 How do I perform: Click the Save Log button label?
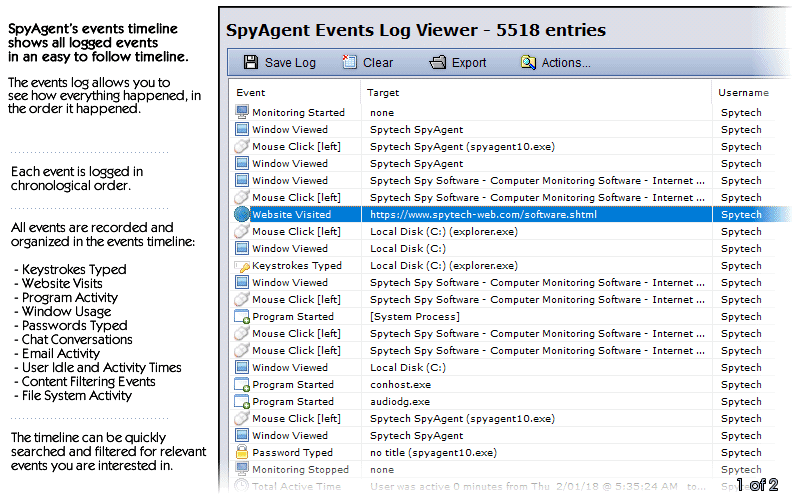[290, 63]
